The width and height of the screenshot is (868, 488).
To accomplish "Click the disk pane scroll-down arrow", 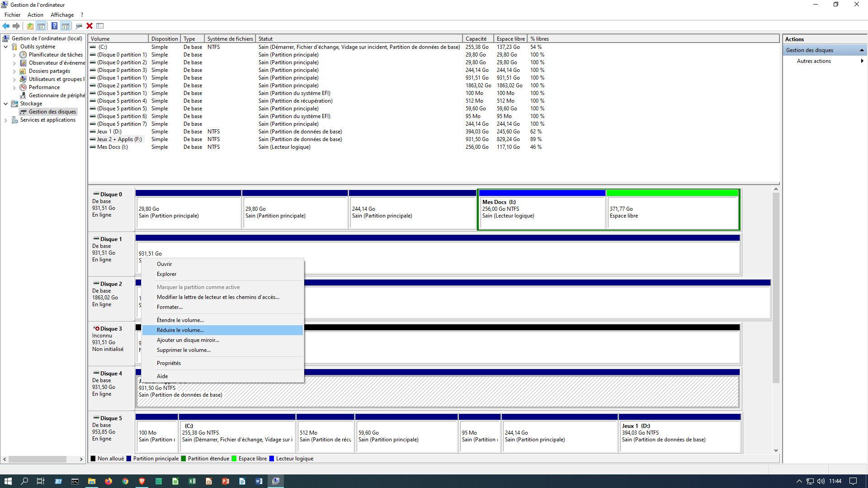I will (776, 450).
